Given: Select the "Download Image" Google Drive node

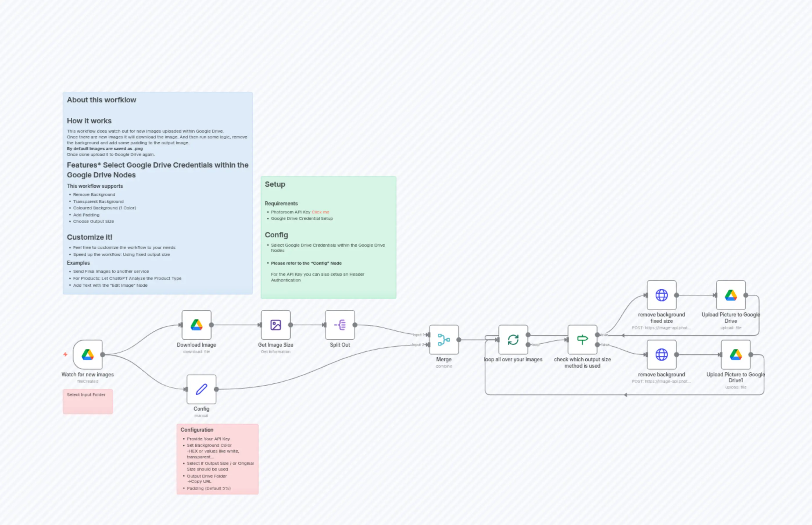Looking at the screenshot, I should [x=196, y=325].
